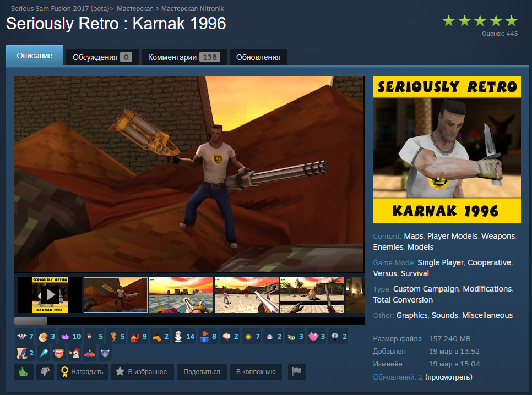Click the pink bird award with count 3
Screen dimensions: 532x395
[x=295, y=337]
